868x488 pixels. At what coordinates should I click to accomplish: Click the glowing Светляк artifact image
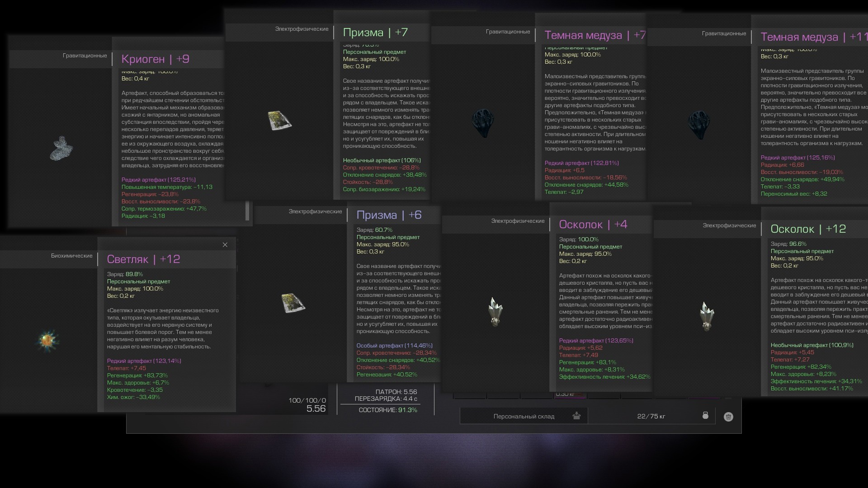coord(47,340)
